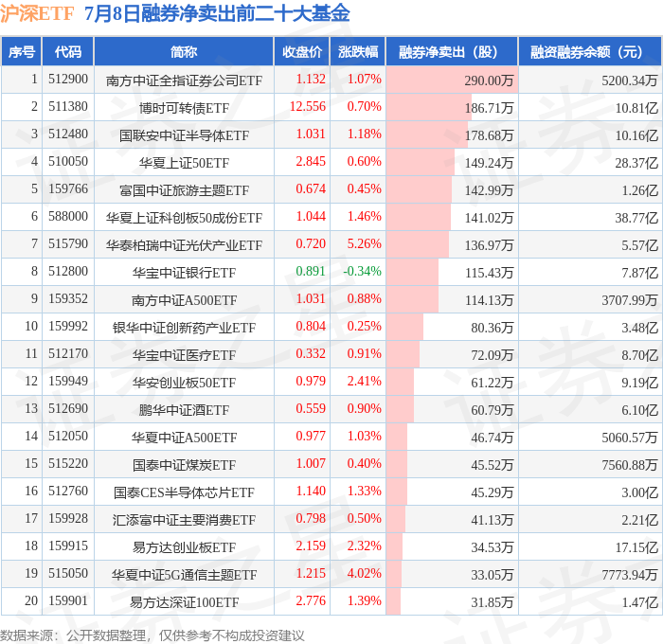Image resolution: width=663 pixels, height=644 pixels.
Task: Click the 简称 column header
Action: [x=184, y=52]
